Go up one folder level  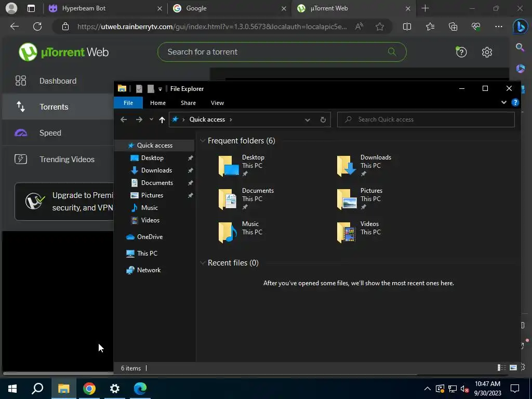pyautogui.click(x=162, y=119)
